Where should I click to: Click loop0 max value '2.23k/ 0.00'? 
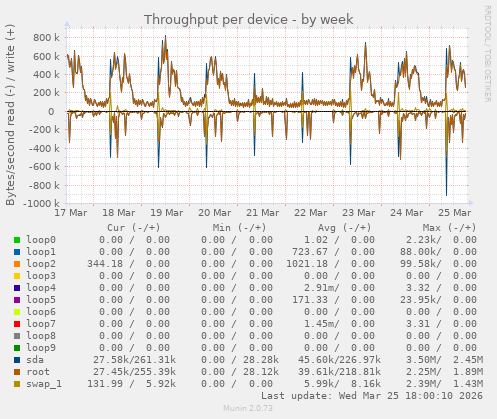click(x=441, y=240)
